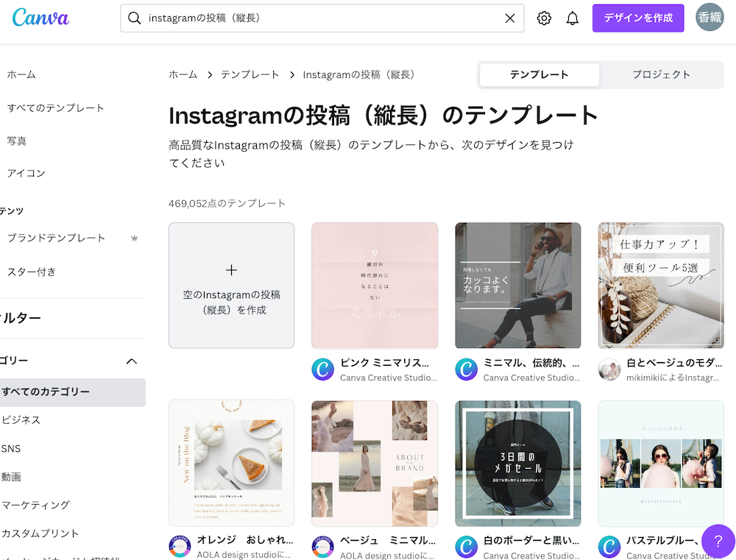Select the テンプレート tab
736x560 pixels.
tap(539, 74)
